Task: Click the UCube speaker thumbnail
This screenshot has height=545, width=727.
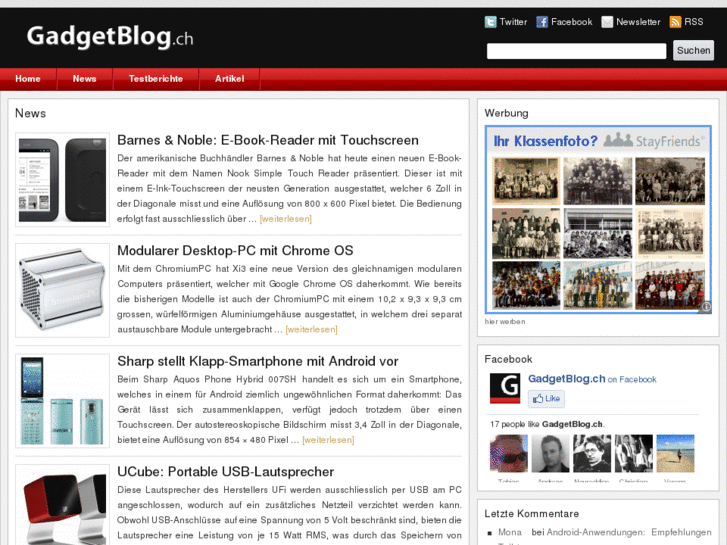Action: [x=63, y=505]
